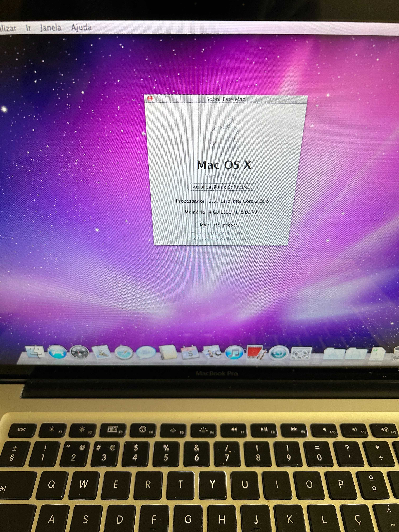Open iTunes music note icon

pyautogui.click(x=234, y=353)
